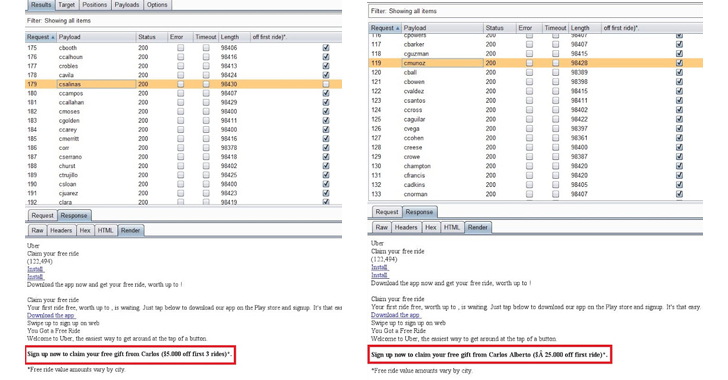Open the Payloads tab
Screen dimensions: 728x380
tap(127, 5)
